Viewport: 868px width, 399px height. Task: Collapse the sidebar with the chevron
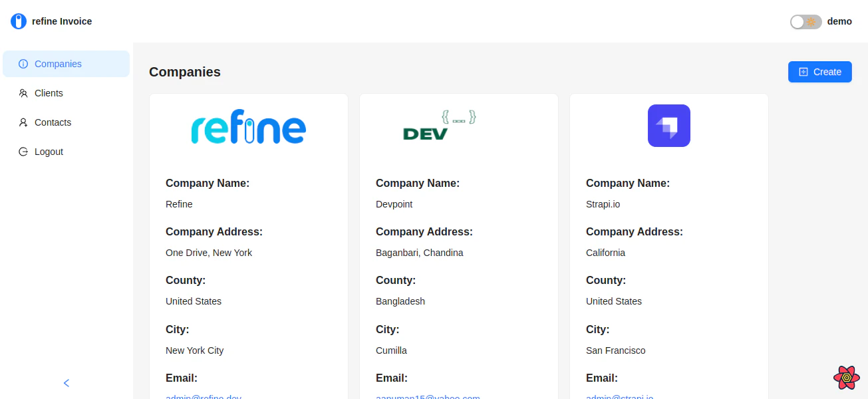coord(66,383)
